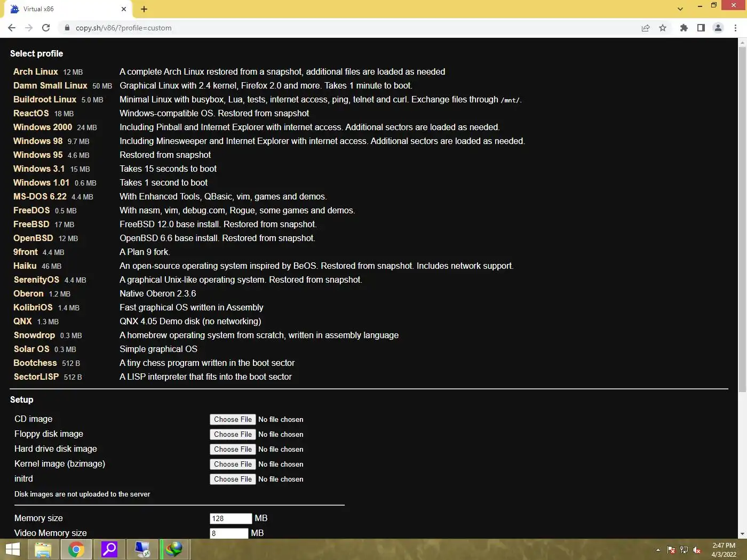Close the Virtual x86 tab
The height and width of the screenshot is (560, 747).
tap(124, 9)
